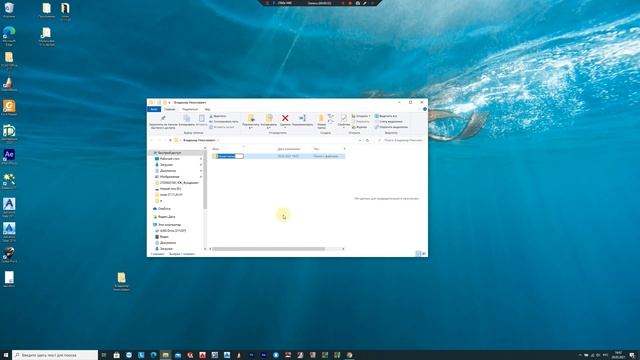
Task: Click the File Explorer taskbar icon
Action: pyautogui.click(x=166, y=355)
